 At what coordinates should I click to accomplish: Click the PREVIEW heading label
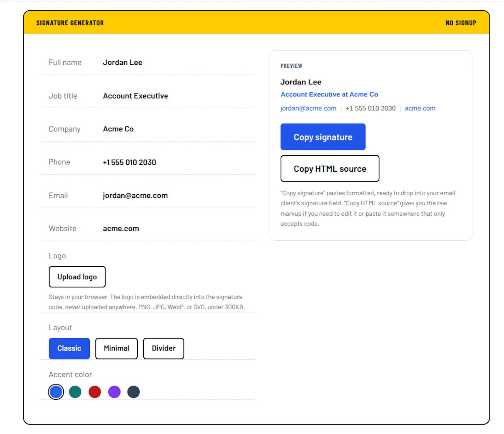pyautogui.click(x=291, y=66)
